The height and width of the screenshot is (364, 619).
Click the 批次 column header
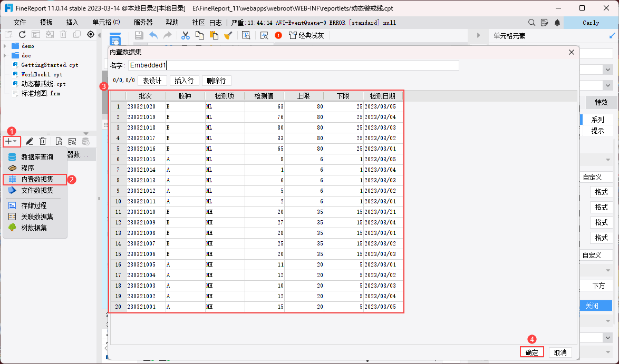(146, 96)
